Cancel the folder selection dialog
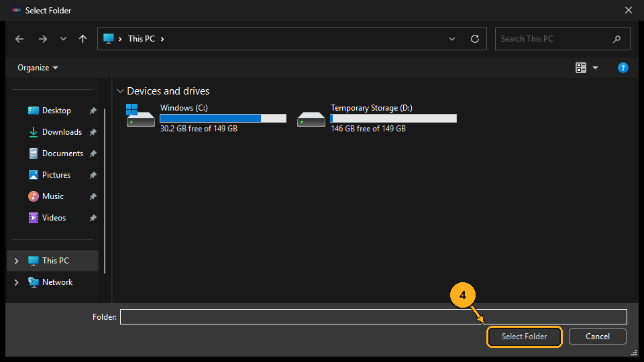Viewport: 644px width, 362px height. tap(598, 337)
